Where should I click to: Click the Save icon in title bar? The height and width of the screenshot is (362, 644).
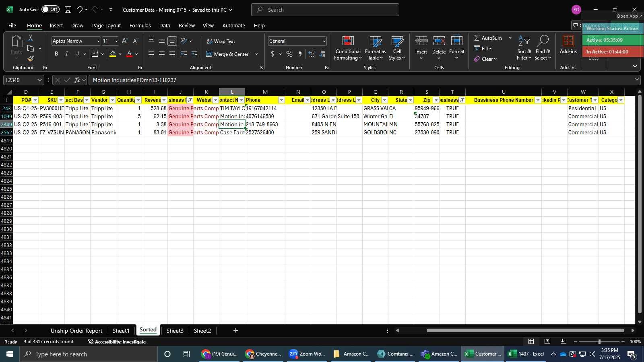click(x=68, y=10)
